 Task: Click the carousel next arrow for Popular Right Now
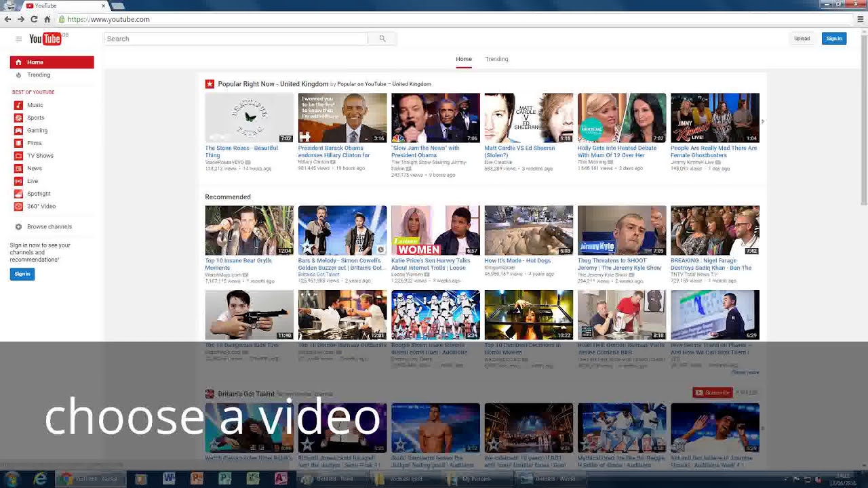[x=763, y=122]
